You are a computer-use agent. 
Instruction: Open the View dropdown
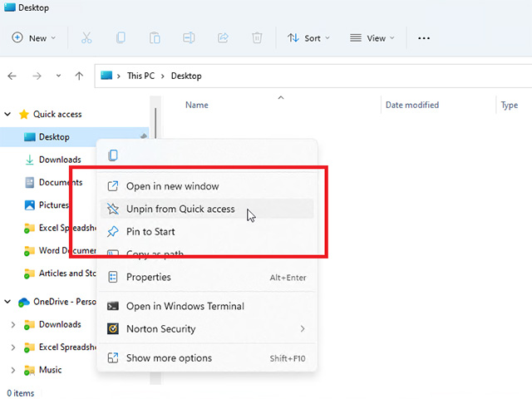[x=372, y=37]
